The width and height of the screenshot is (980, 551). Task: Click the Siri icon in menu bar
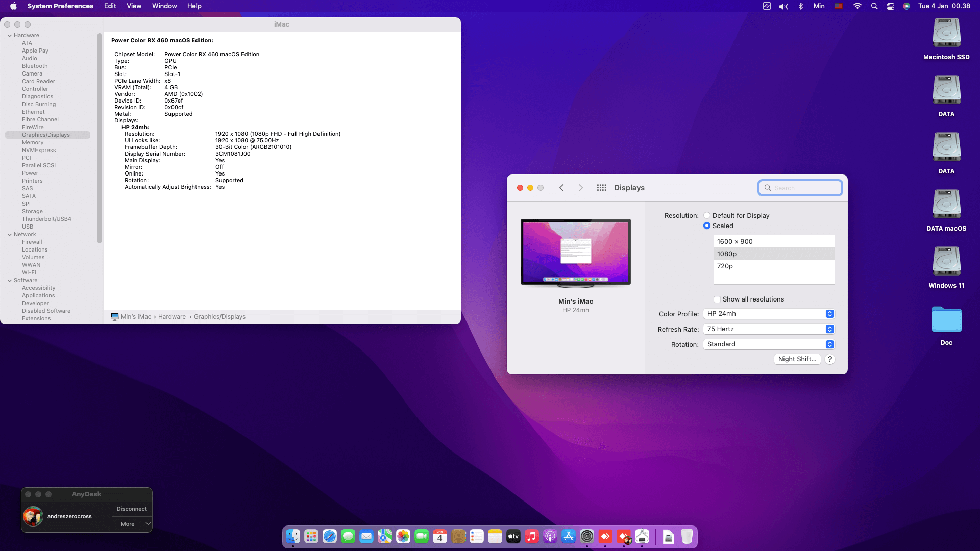(x=906, y=6)
